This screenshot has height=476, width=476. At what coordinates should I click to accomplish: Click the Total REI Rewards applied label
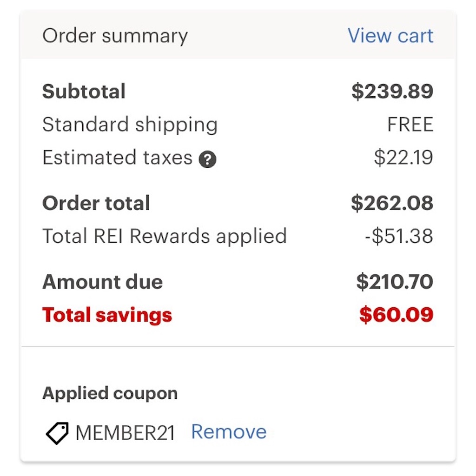point(165,236)
